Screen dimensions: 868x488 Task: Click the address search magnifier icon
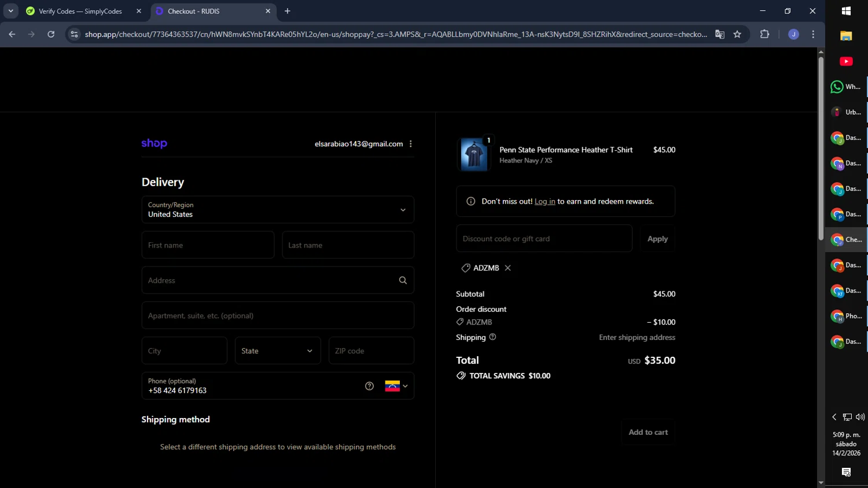(x=403, y=280)
